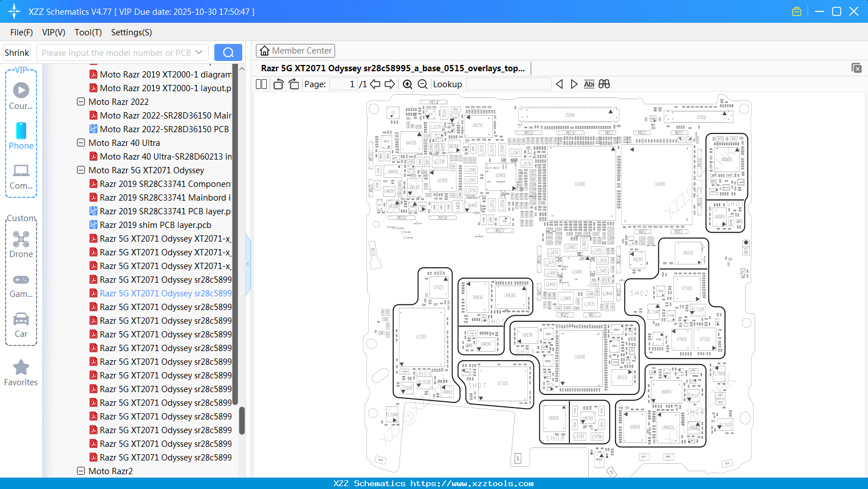868x489 pixels.
Task: Collapse the file tree panel handle
Action: pyautogui.click(x=248, y=264)
